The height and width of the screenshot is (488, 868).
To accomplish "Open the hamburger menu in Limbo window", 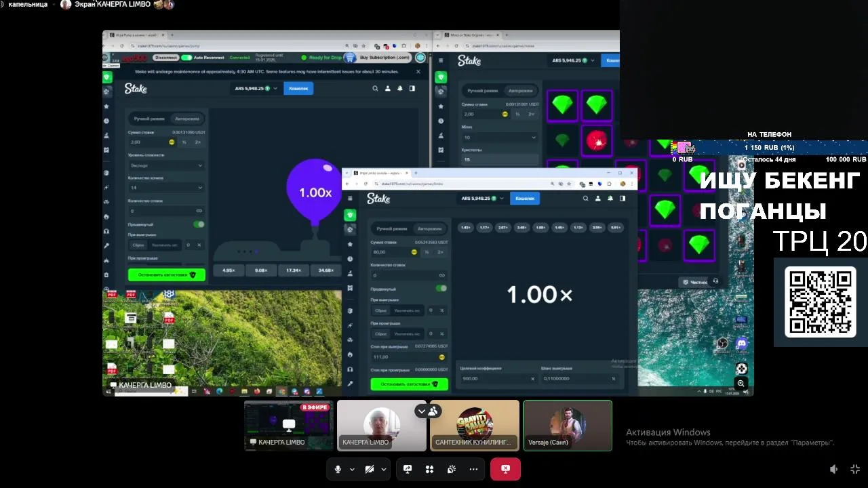I will click(x=350, y=199).
